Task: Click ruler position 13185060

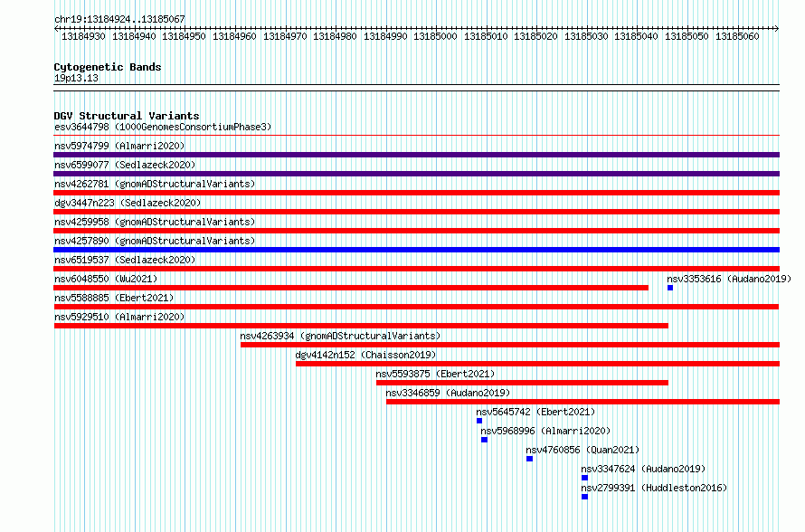Action: 737,36
